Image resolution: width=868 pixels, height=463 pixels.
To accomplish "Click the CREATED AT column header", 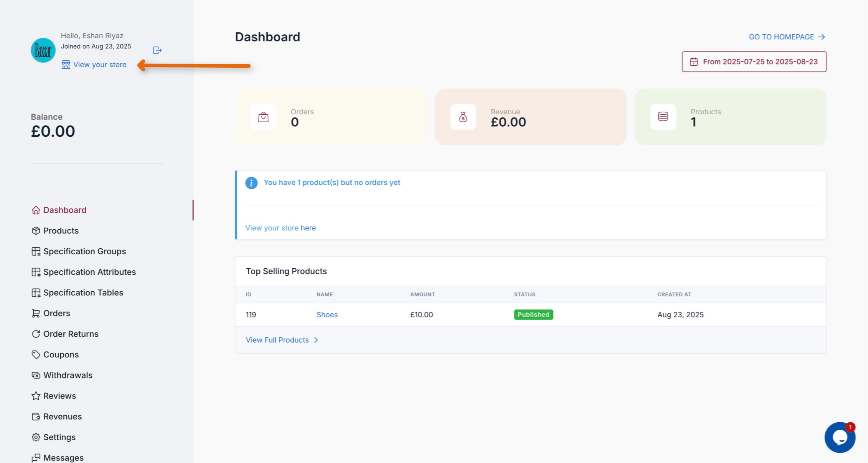I will (674, 294).
